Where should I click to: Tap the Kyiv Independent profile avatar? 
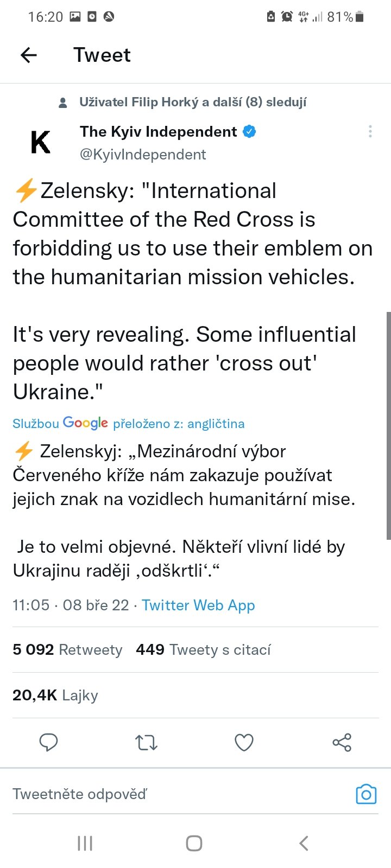41,143
